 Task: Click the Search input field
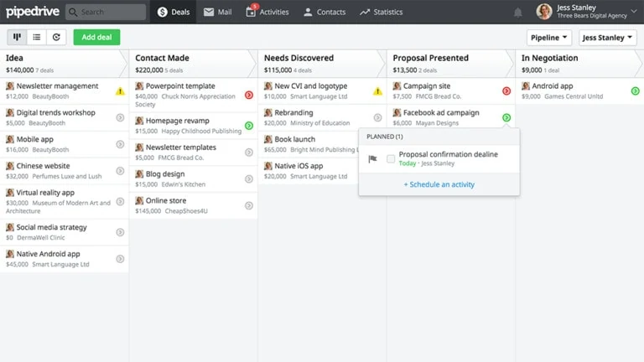pyautogui.click(x=106, y=12)
